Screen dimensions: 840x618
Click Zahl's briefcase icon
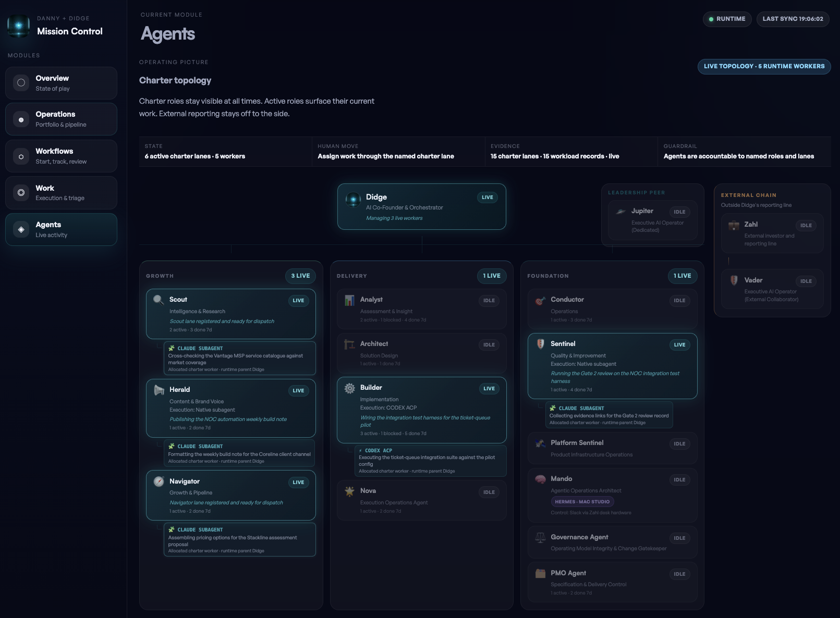pos(734,225)
